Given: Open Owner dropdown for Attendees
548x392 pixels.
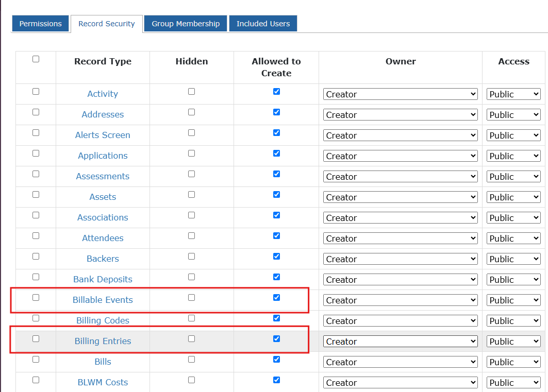Looking at the screenshot, I should 401,238.
